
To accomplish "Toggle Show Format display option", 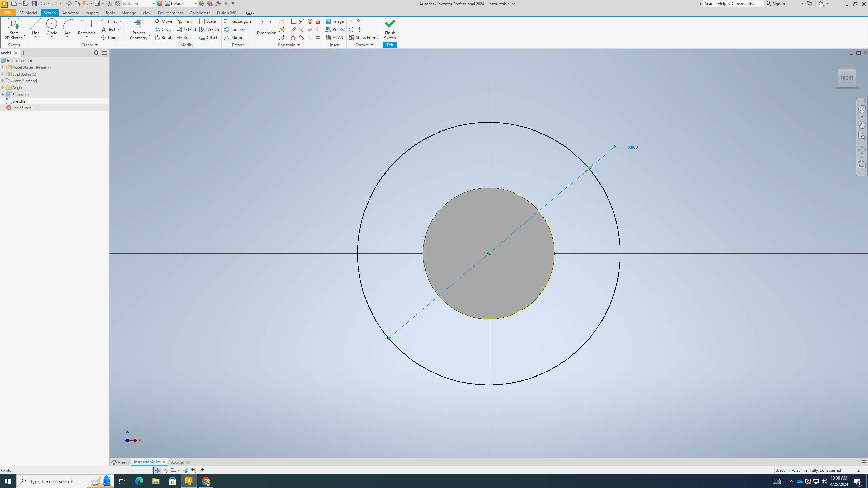I will [364, 37].
